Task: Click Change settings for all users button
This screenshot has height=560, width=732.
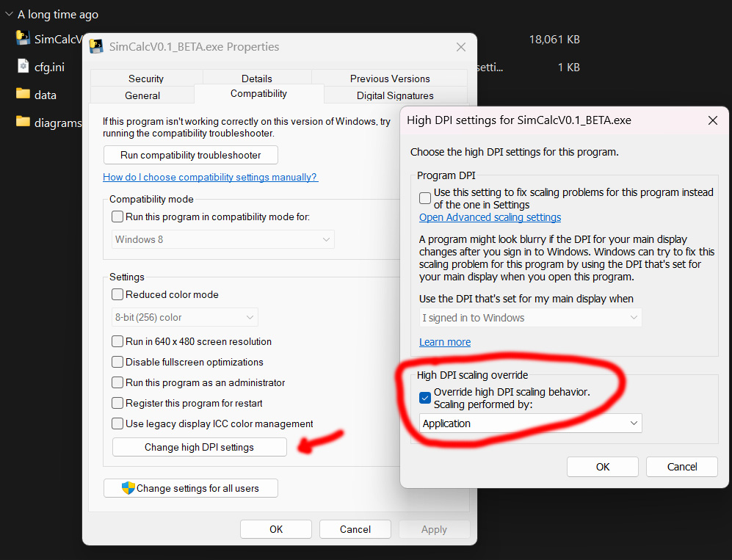Action: [x=190, y=488]
